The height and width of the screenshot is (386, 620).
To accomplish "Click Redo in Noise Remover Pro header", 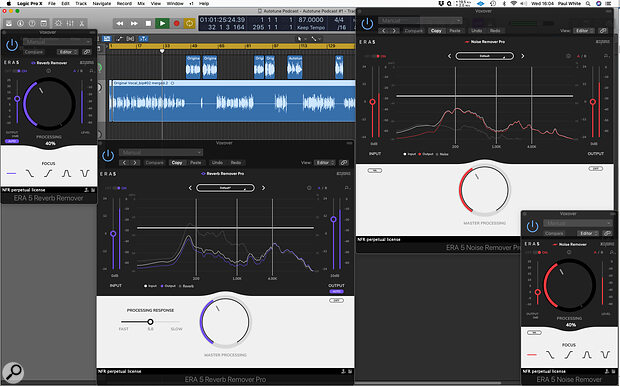I will pos(495,30).
